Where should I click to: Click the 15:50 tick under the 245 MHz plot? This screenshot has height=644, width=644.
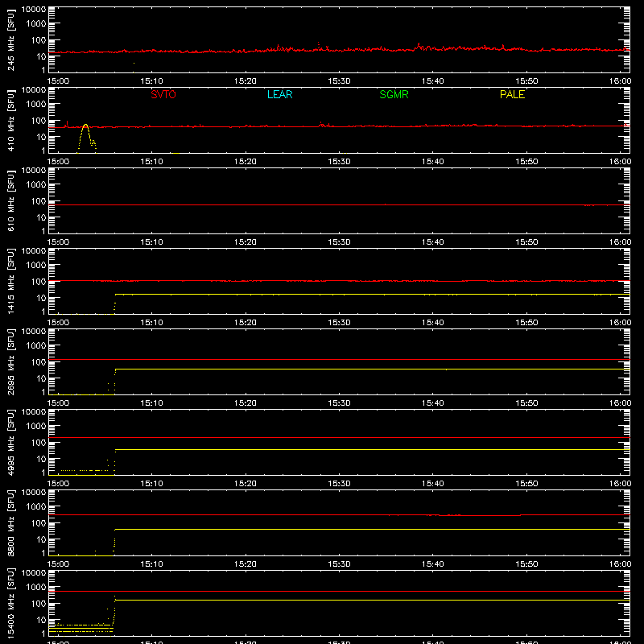pos(526,81)
